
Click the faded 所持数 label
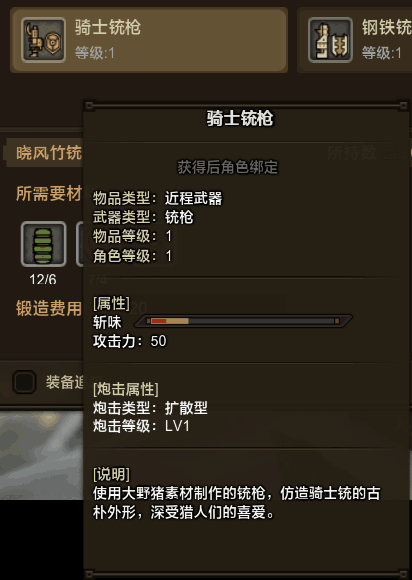click(x=352, y=152)
